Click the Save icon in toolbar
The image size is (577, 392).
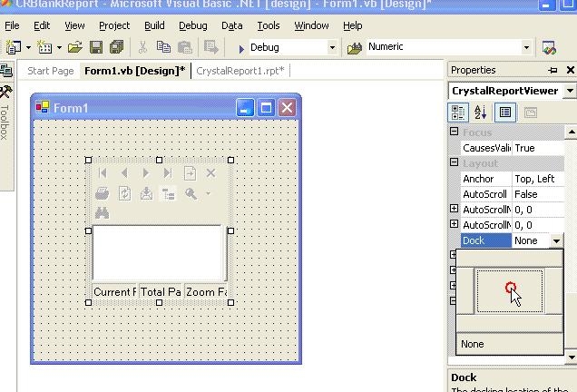[96, 47]
